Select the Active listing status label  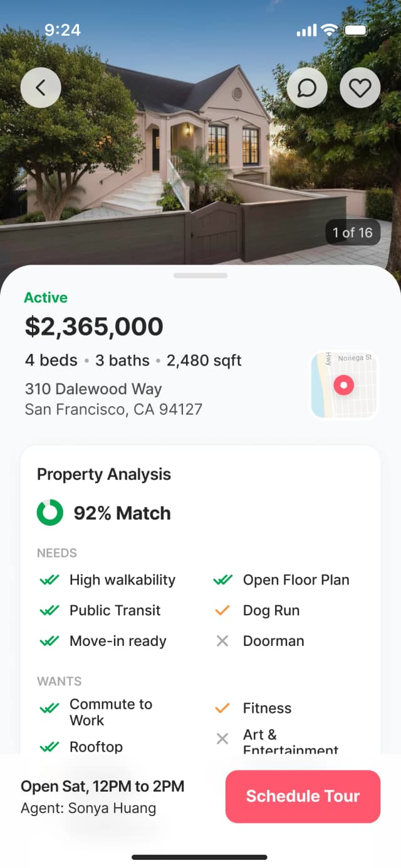(x=46, y=297)
